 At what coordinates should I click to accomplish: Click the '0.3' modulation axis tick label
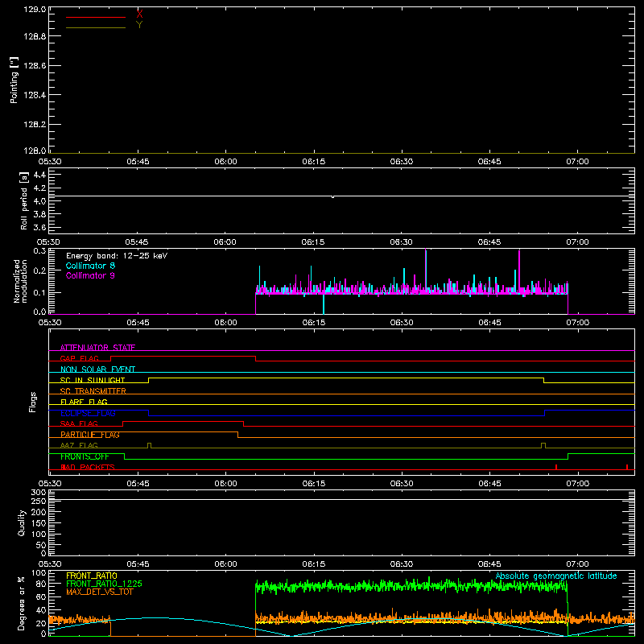39,250
